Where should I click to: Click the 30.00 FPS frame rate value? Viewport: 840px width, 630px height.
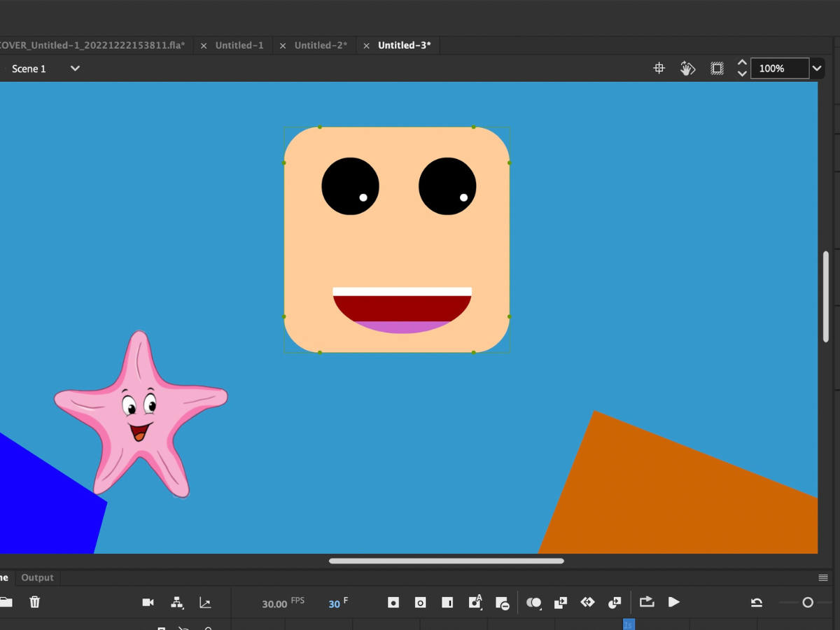click(274, 603)
